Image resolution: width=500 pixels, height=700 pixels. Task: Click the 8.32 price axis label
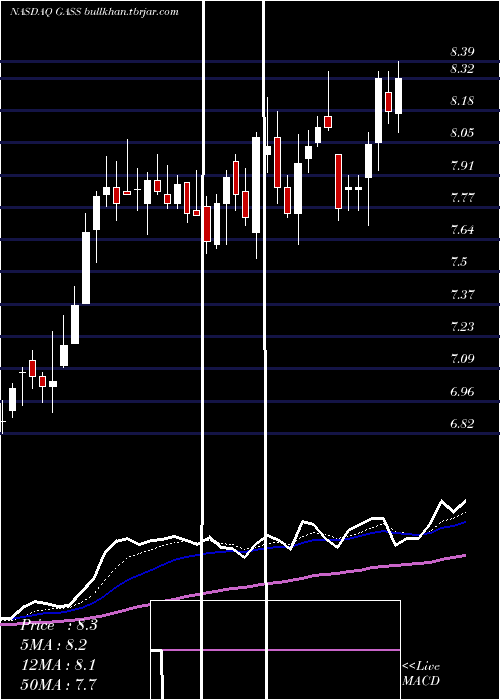click(462, 69)
